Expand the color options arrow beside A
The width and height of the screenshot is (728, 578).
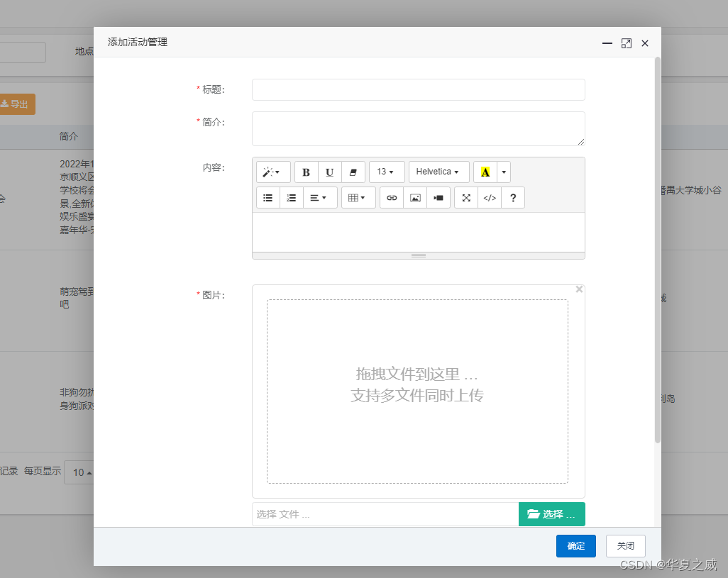click(504, 172)
